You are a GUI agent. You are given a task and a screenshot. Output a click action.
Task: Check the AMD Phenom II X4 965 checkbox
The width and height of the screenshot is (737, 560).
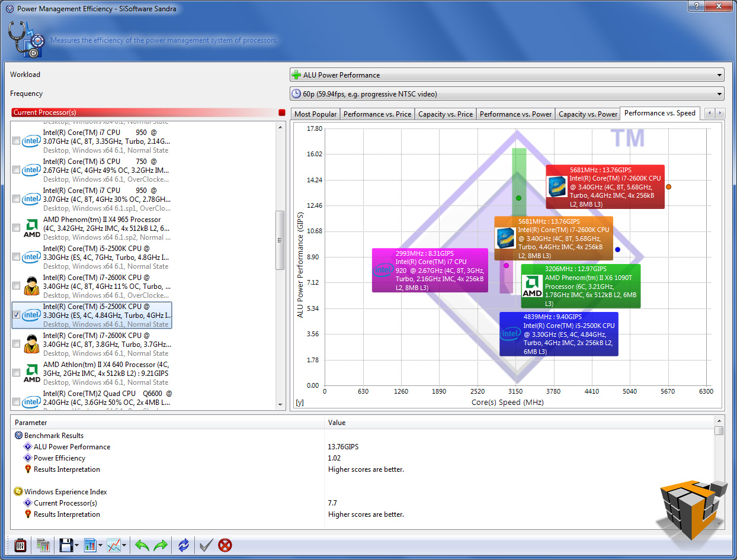coord(16,228)
